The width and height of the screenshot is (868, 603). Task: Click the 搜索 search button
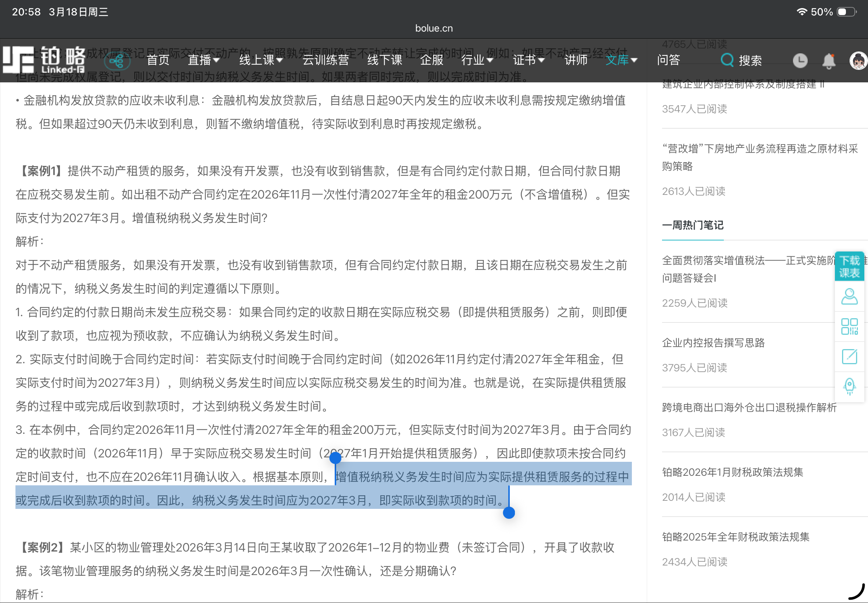tap(741, 60)
